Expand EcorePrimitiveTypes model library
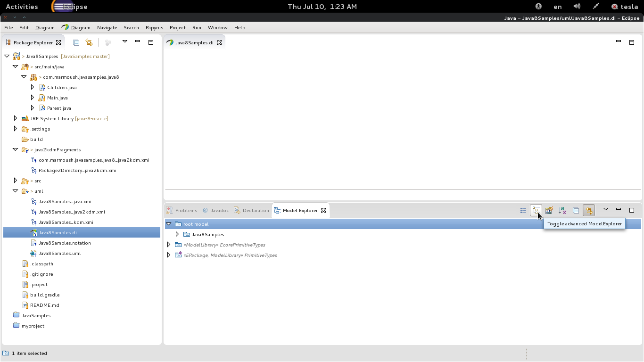 click(x=169, y=245)
